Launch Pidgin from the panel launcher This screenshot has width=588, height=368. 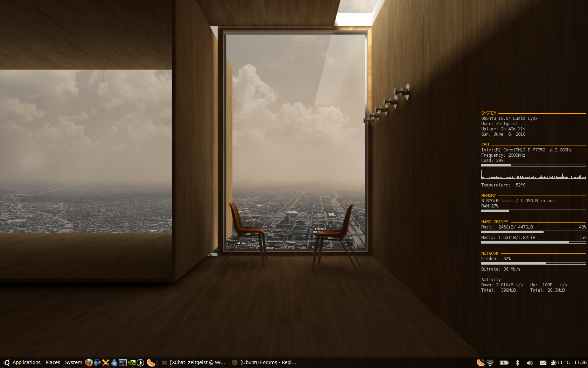(97, 363)
